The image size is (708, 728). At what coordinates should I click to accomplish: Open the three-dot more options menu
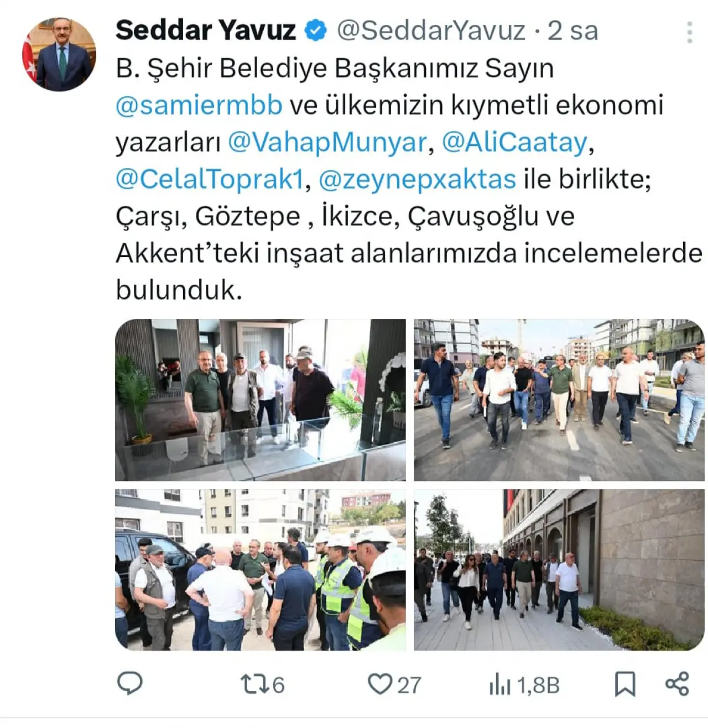tap(689, 32)
